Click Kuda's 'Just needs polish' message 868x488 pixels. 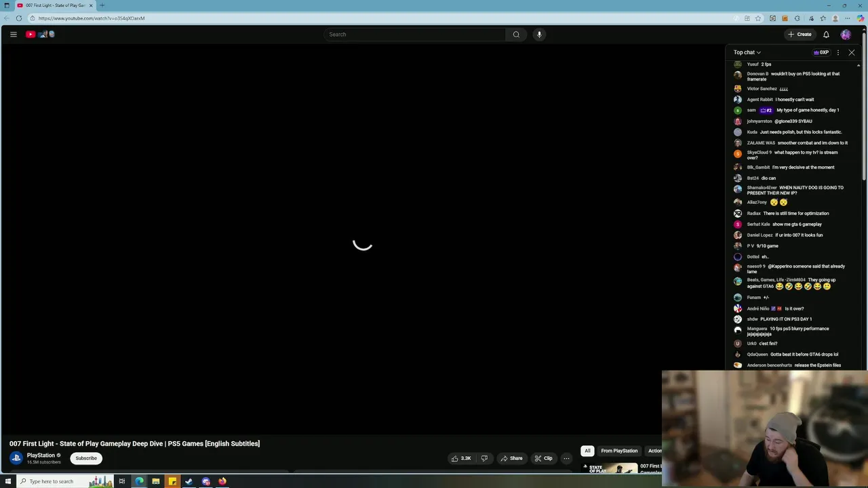tap(801, 132)
